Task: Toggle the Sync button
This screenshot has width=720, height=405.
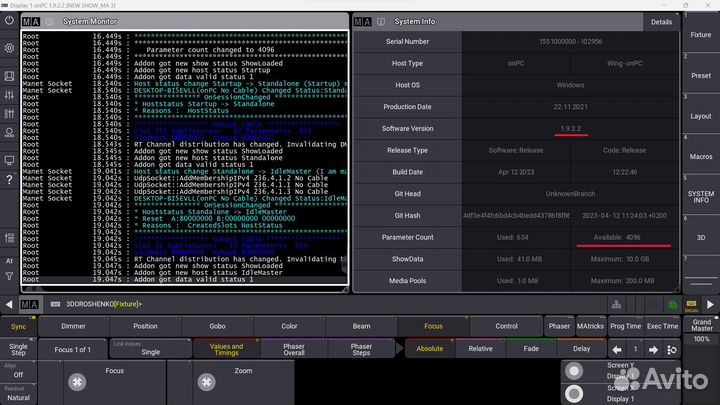Action: tap(19, 326)
